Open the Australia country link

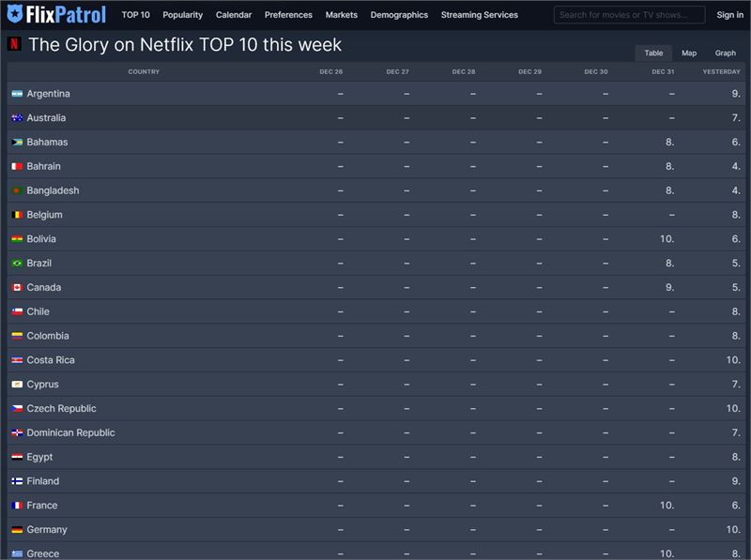[x=46, y=118]
